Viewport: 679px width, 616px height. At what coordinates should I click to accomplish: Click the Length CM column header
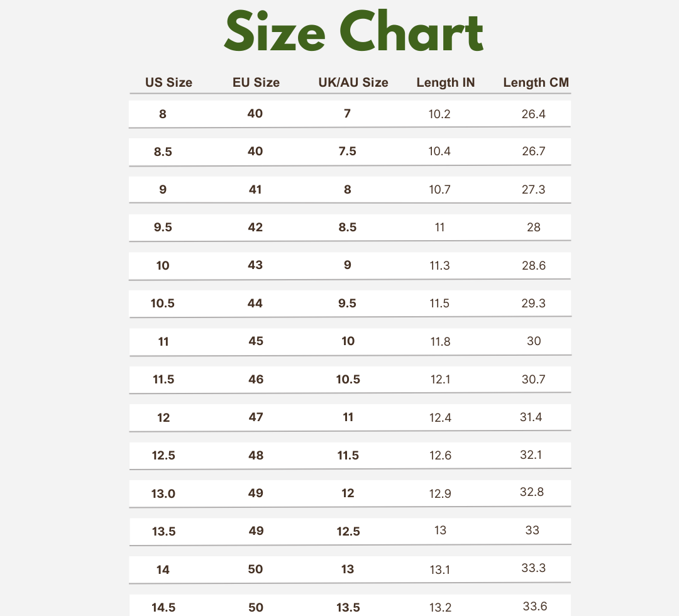pyautogui.click(x=536, y=82)
